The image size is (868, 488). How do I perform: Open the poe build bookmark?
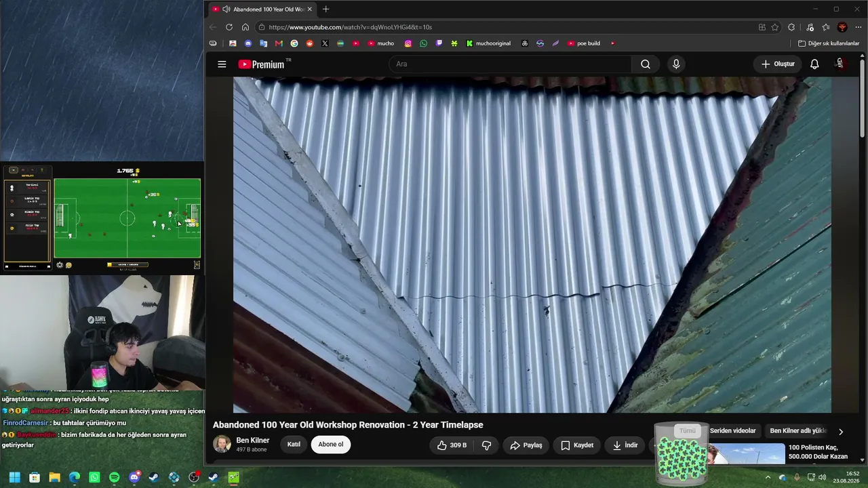pos(584,43)
